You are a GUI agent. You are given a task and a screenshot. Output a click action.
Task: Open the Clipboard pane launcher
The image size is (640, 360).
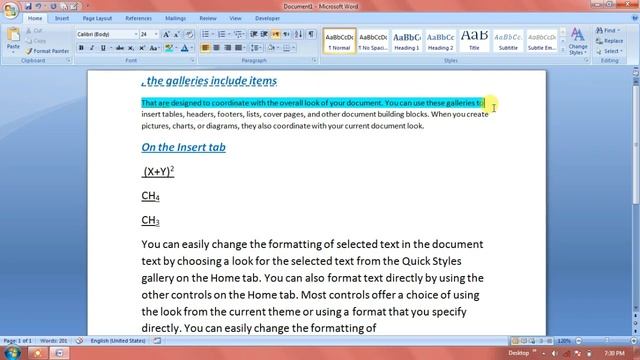(69, 60)
